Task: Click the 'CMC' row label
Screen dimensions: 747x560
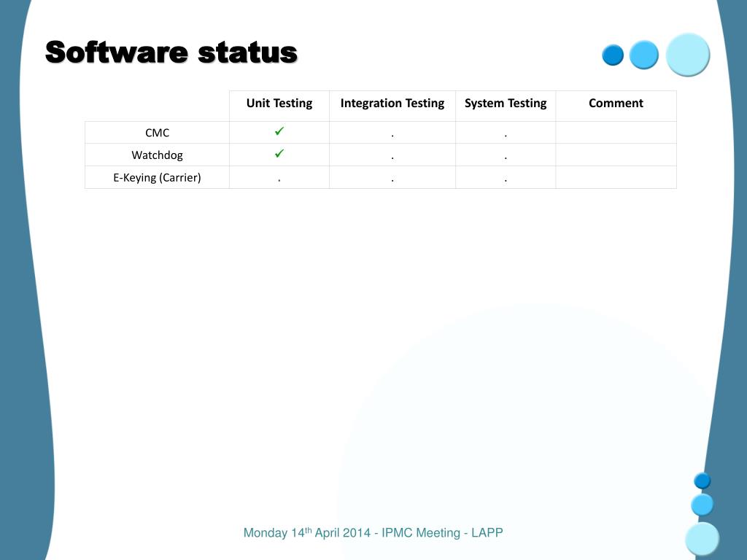Action: pos(158,133)
